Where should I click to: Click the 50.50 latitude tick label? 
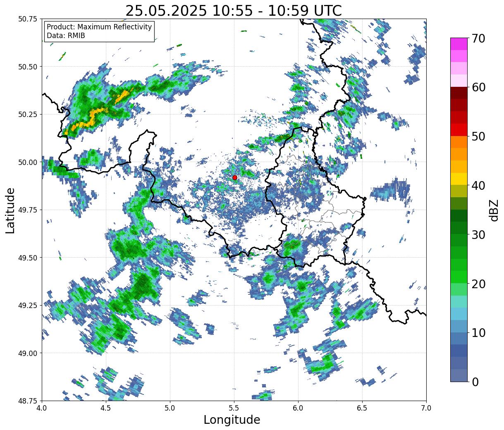27,67
